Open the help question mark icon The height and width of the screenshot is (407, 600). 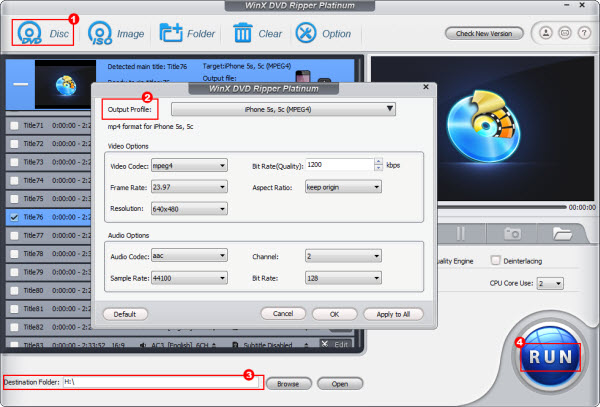coord(584,33)
